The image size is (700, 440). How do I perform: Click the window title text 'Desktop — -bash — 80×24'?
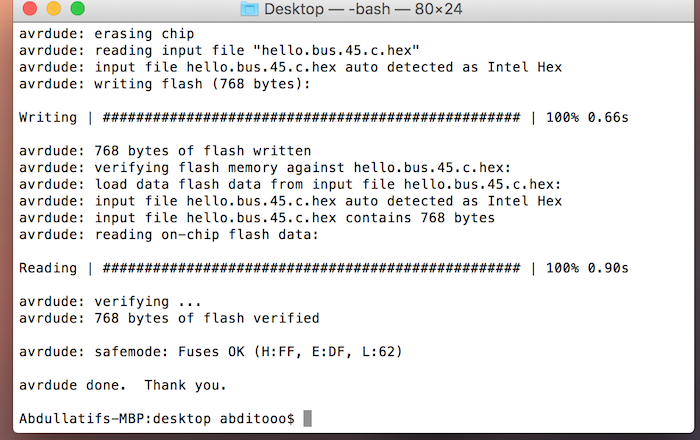pyautogui.click(x=363, y=9)
